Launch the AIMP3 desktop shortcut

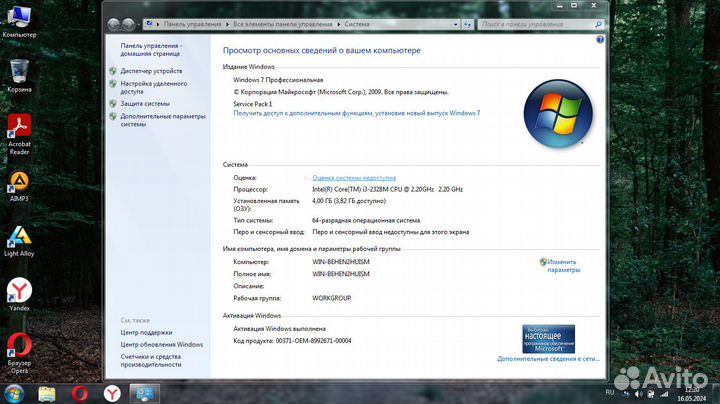tap(19, 186)
